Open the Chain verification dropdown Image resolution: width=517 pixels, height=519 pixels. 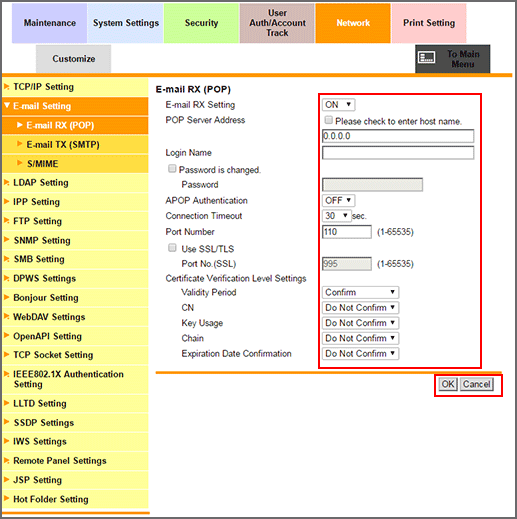pos(360,338)
